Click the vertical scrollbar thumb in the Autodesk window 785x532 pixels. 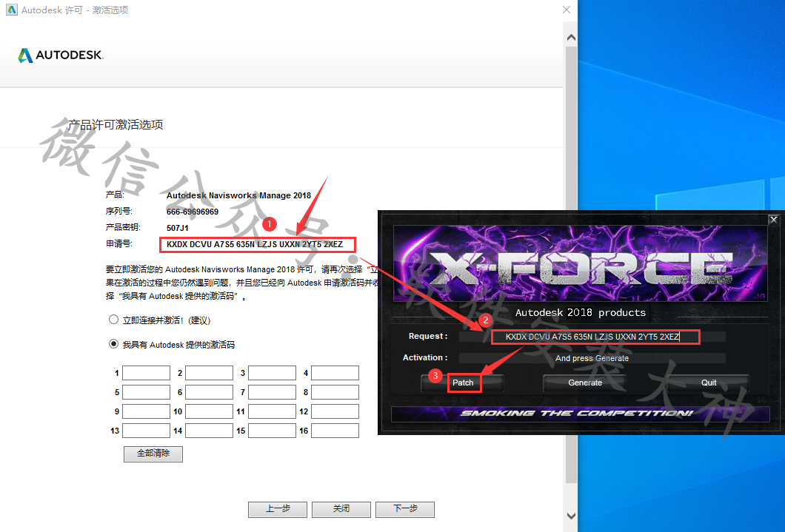571,265
